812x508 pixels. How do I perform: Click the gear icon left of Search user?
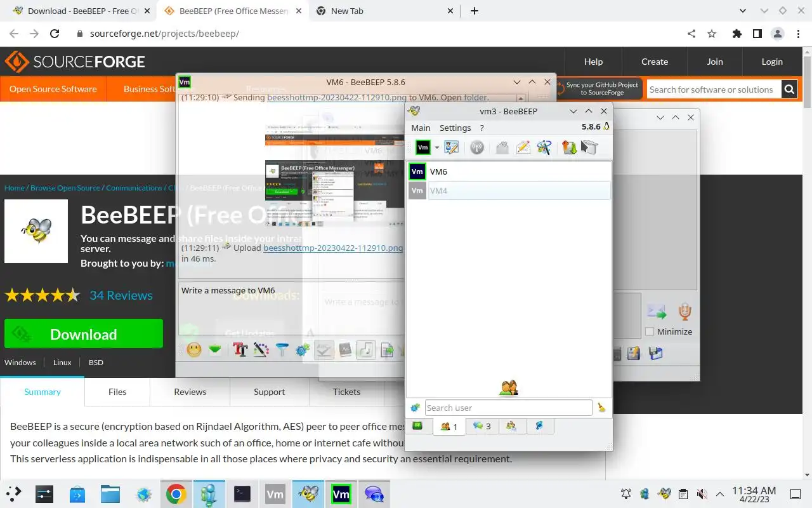click(x=415, y=408)
